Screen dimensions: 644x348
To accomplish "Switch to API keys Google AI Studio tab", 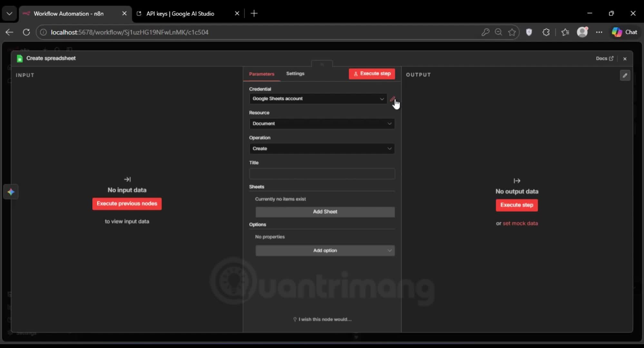I will (x=181, y=14).
